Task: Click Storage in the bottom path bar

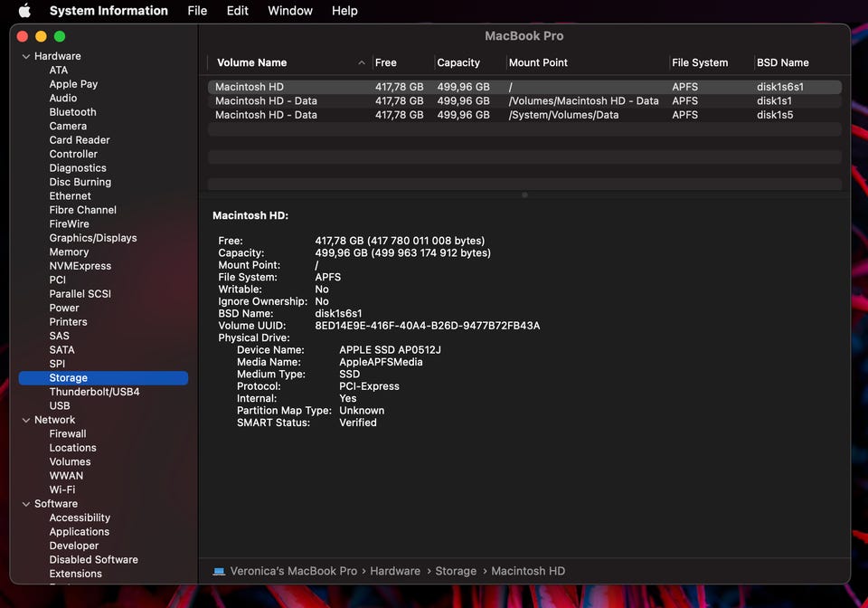Action: (456, 572)
